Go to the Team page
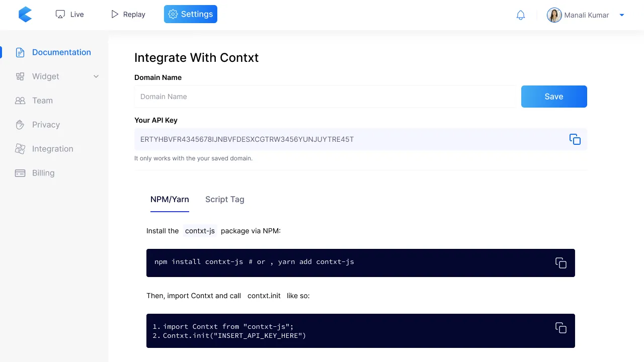The image size is (644, 362). coord(42,101)
